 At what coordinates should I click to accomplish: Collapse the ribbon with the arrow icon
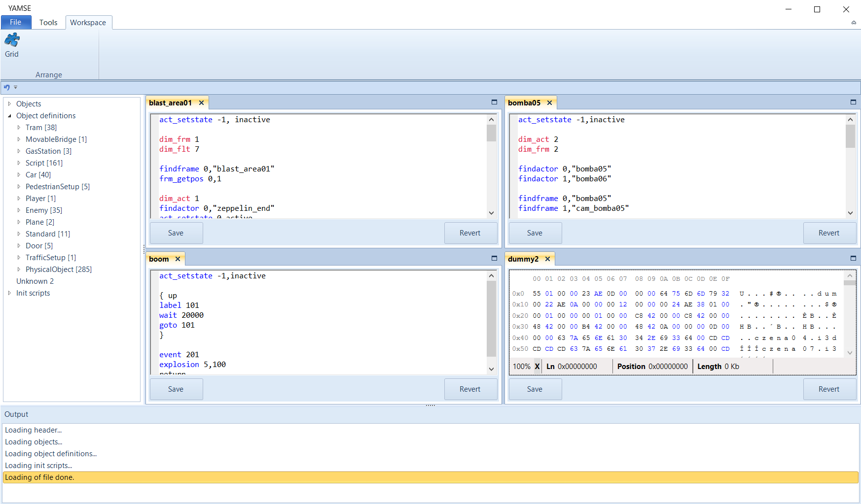pos(854,23)
